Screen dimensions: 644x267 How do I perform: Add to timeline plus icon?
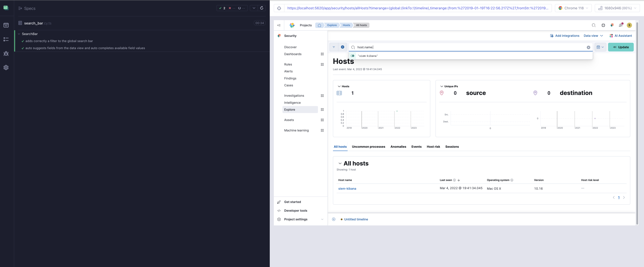333,219
